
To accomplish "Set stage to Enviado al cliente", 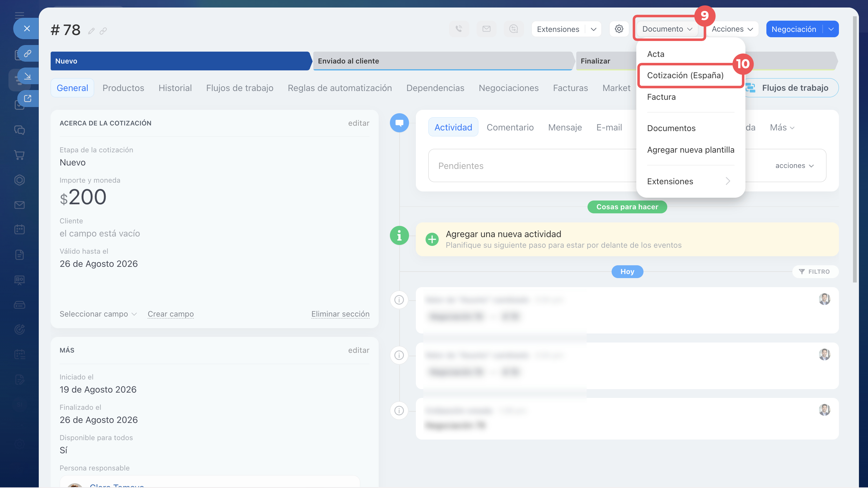I will point(443,61).
